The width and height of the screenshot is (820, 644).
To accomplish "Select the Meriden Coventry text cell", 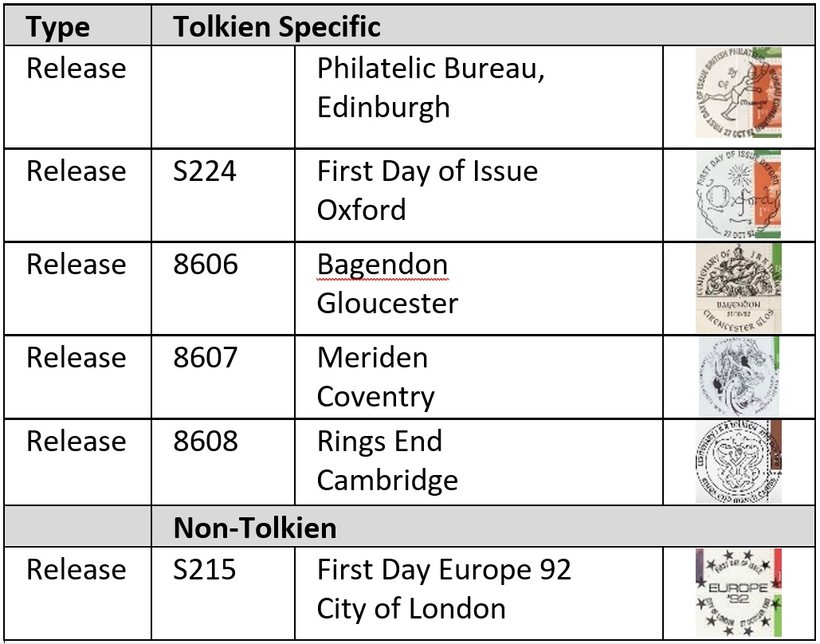I will coord(478,377).
